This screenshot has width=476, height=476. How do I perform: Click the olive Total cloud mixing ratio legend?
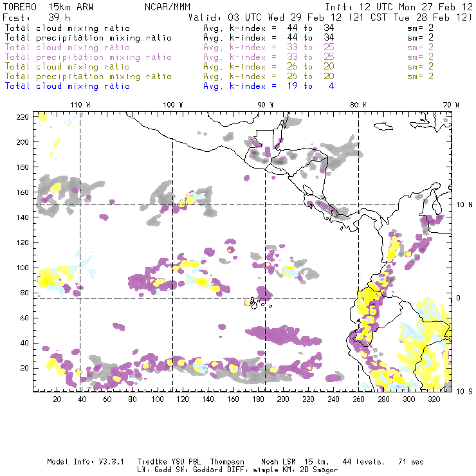point(68,67)
